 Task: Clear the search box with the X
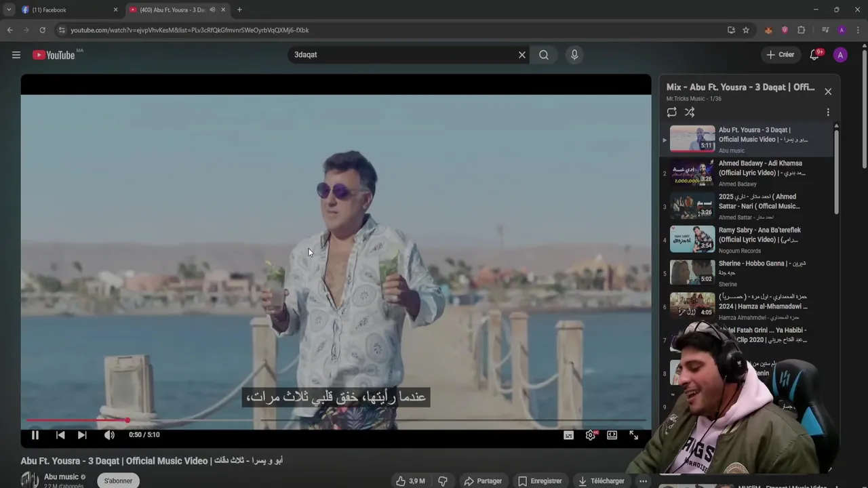tap(522, 55)
